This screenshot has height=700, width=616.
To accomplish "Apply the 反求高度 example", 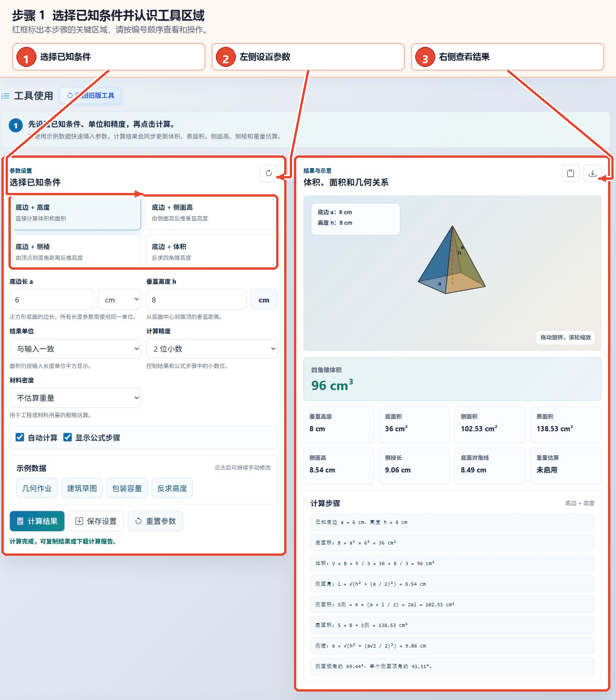I will (172, 488).
